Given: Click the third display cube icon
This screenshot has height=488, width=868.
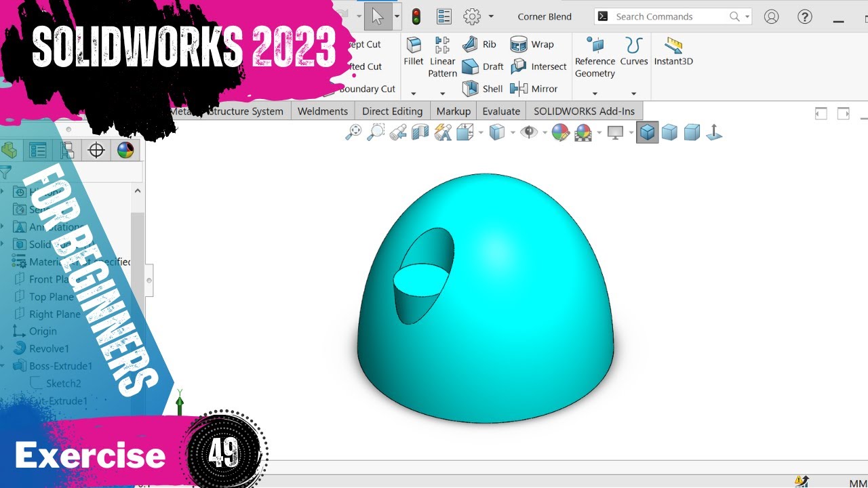Looking at the screenshot, I should click(692, 132).
